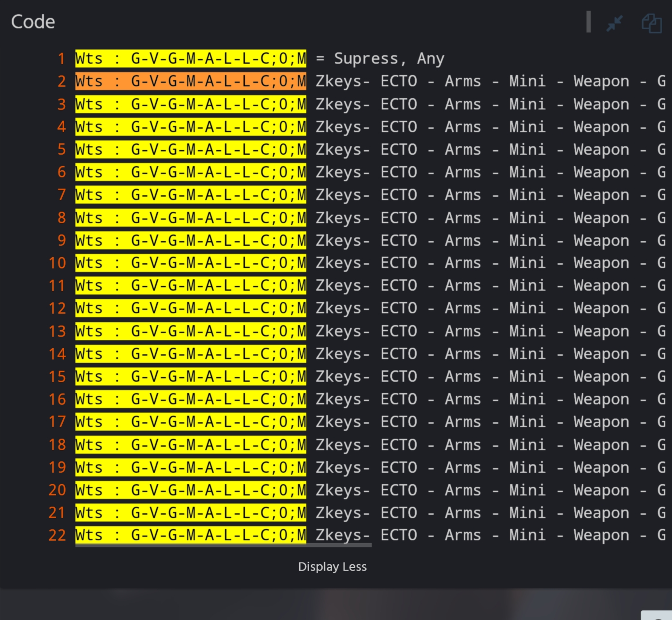This screenshot has width=672, height=620.
Task: Click the word "Arms" on line 18
Action: 462,445
